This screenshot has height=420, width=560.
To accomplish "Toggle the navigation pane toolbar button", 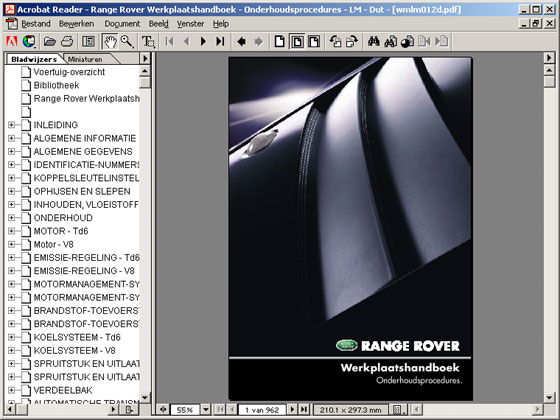I will (x=88, y=41).
